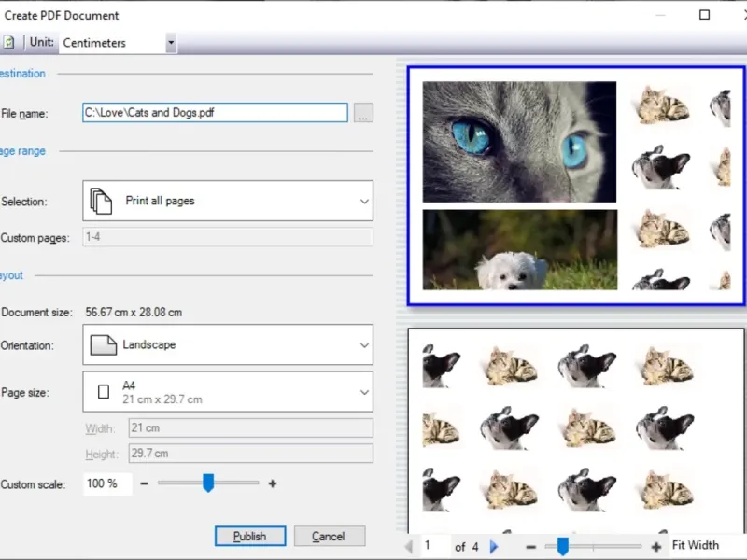Click the Layout section heading
This screenshot has height=560, width=747.
(11, 275)
